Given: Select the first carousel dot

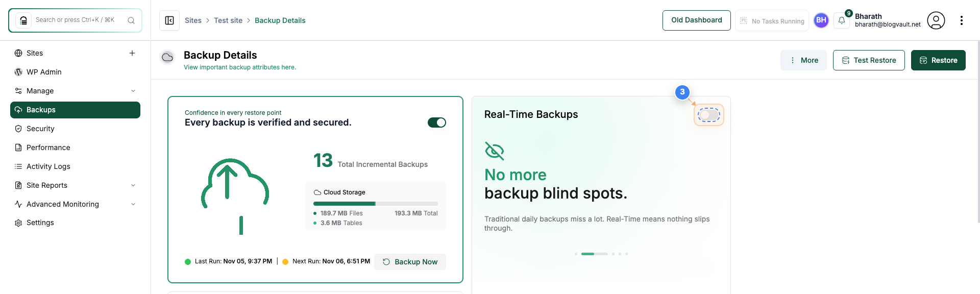Looking at the screenshot, I should tap(576, 254).
